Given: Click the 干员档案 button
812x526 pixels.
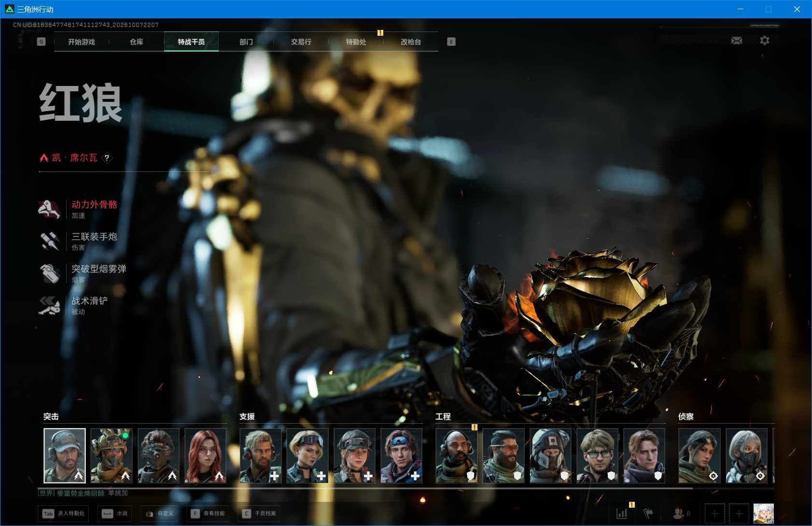Looking at the screenshot, I should 260,513.
